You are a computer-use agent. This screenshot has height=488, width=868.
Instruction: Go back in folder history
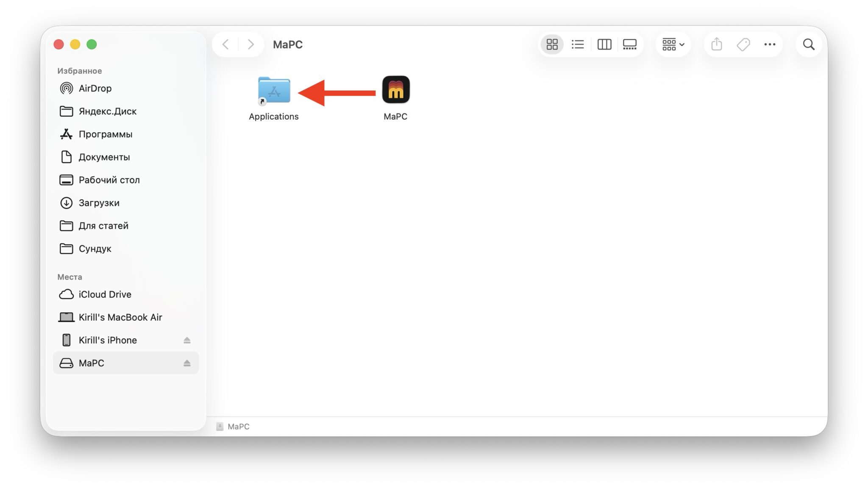225,44
